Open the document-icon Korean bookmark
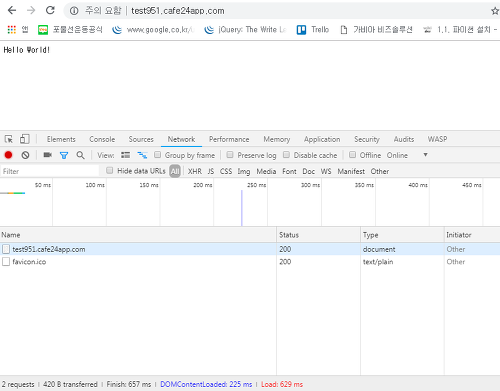This screenshot has width=500, height=391. (376, 30)
